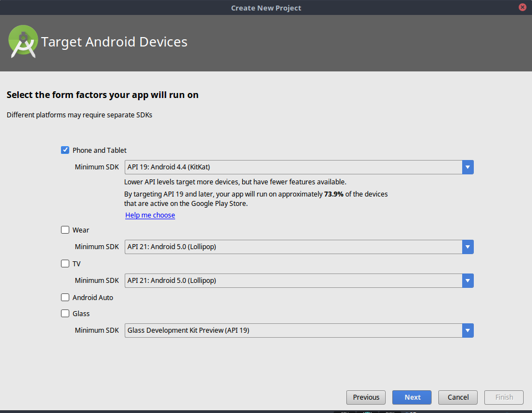This screenshot has width=532, height=413.
Task: Open the Wear Minimum SDK dropdown arrow
Action: (x=468, y=246)
